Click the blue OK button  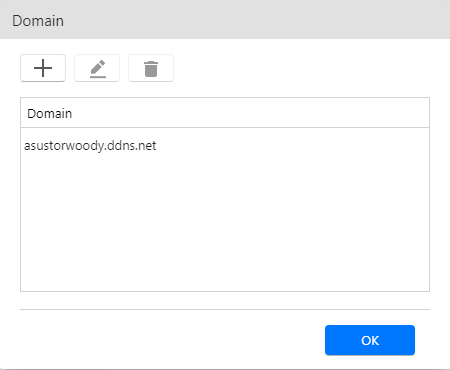[x=370, y=340]
